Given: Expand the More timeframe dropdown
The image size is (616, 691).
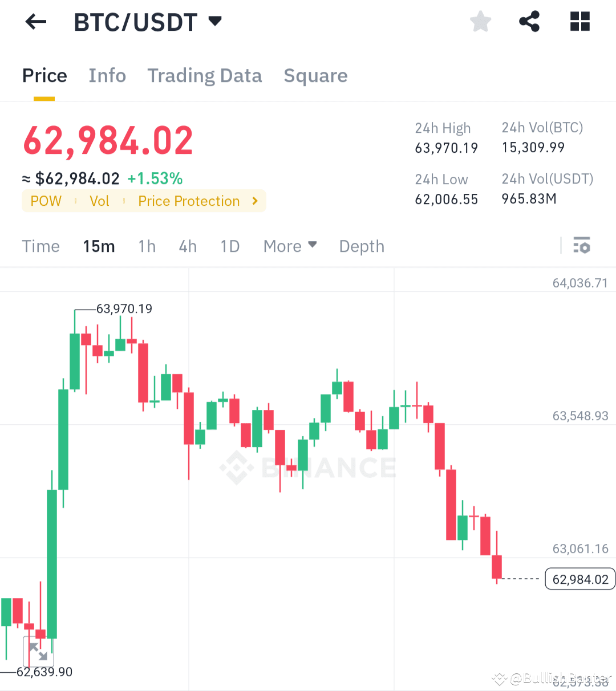Looking at the screenshot, I should point(290,246).
